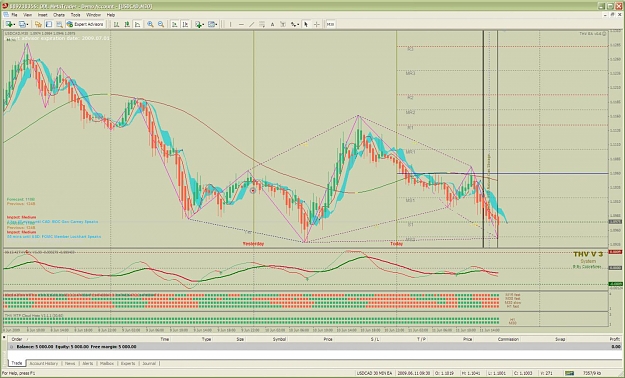Click the status bar connection indicator icon
Screen dimensions: 625x378
coord(569,373)
